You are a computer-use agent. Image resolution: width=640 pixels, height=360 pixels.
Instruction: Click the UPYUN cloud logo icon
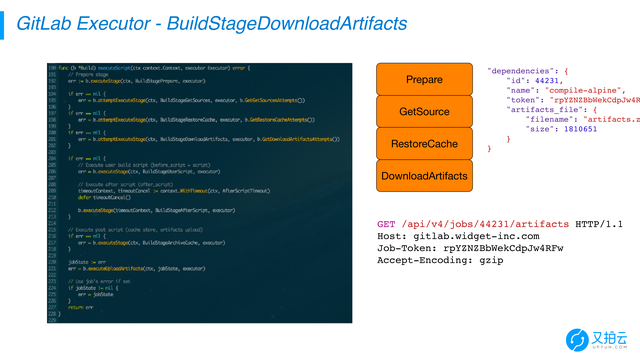[x=577, y=340]
